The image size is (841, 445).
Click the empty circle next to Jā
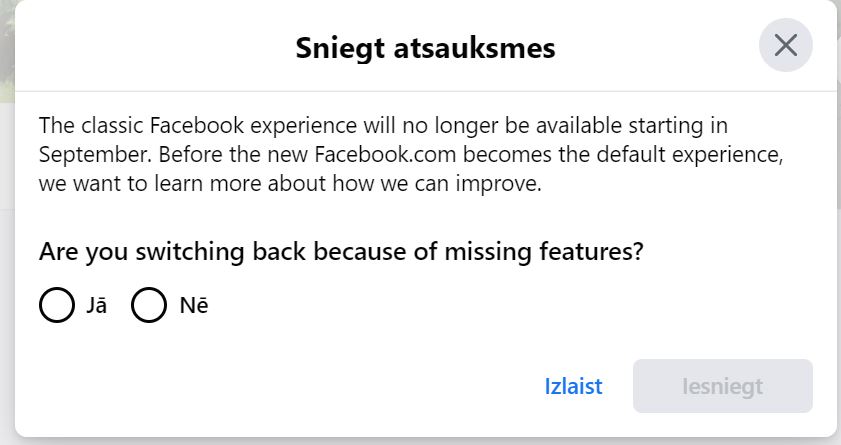(x=57, y=305)
